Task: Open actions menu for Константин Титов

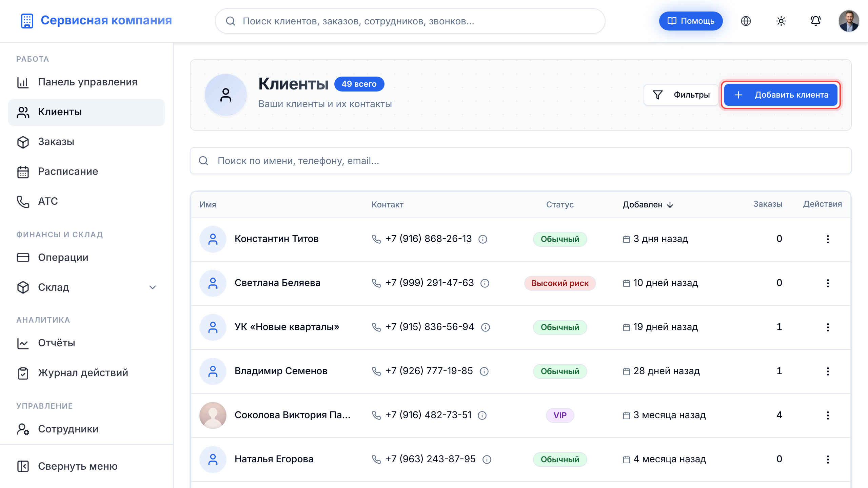Action: [x=828, y=239]
